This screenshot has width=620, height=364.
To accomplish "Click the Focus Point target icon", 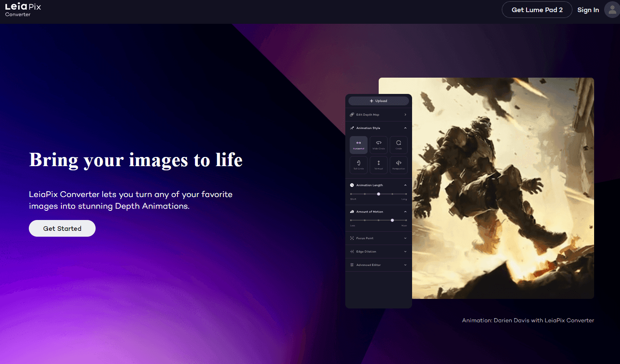I will coord(352,238).
